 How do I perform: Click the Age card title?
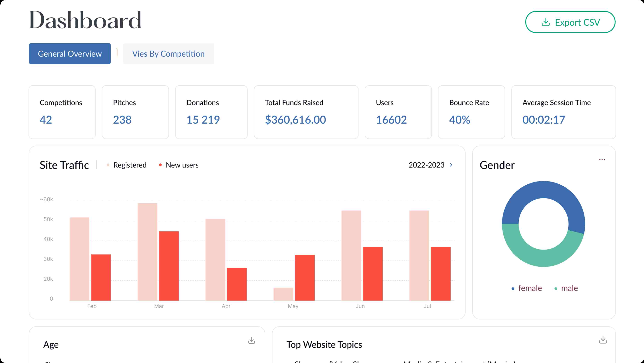point(51,345)
